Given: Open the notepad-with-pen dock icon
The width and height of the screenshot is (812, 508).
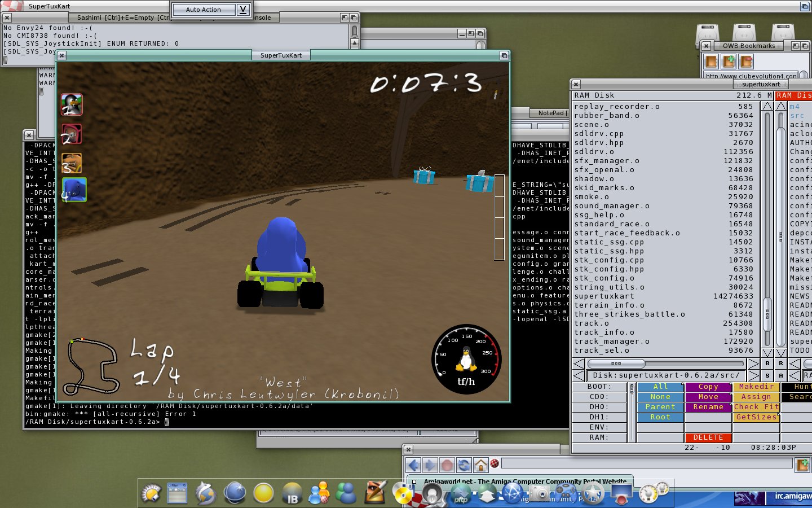Looking at the screenshot, I should click(x=375, y=492).
